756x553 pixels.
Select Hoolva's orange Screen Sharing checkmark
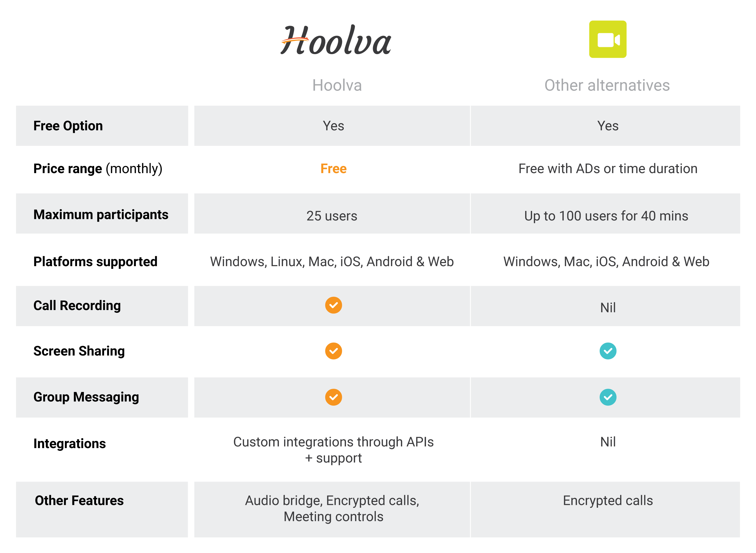[334, 351]
